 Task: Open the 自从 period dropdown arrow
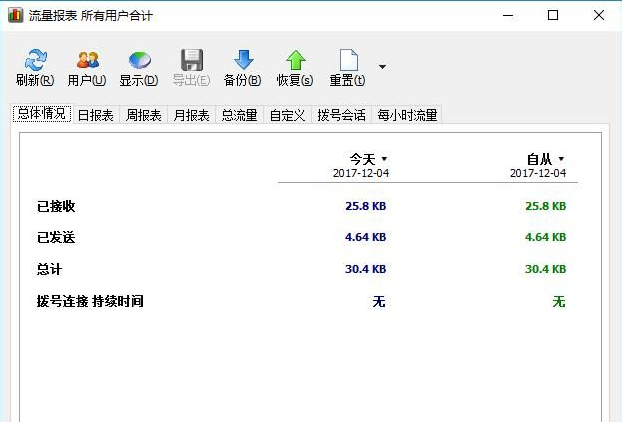(x=561, y=159)
